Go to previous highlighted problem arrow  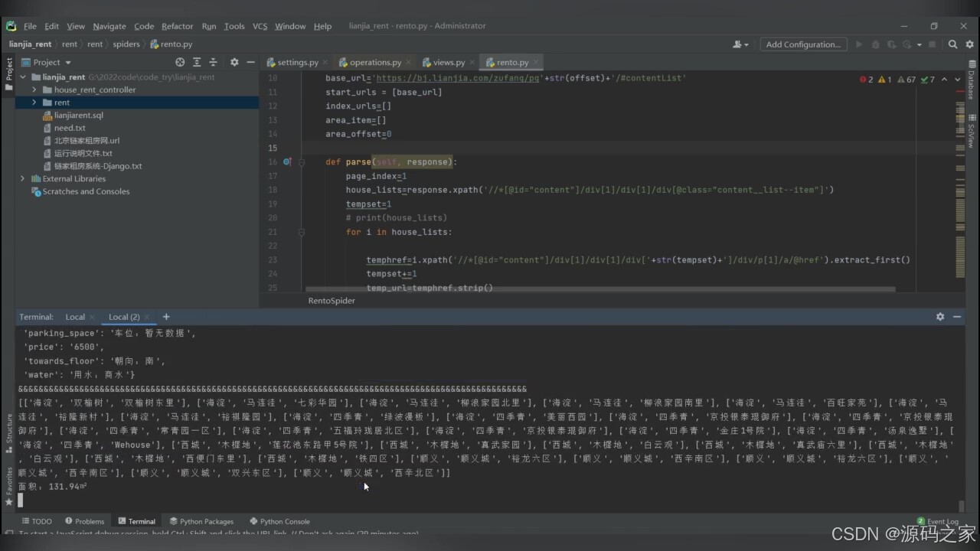[x=944, y=80]
